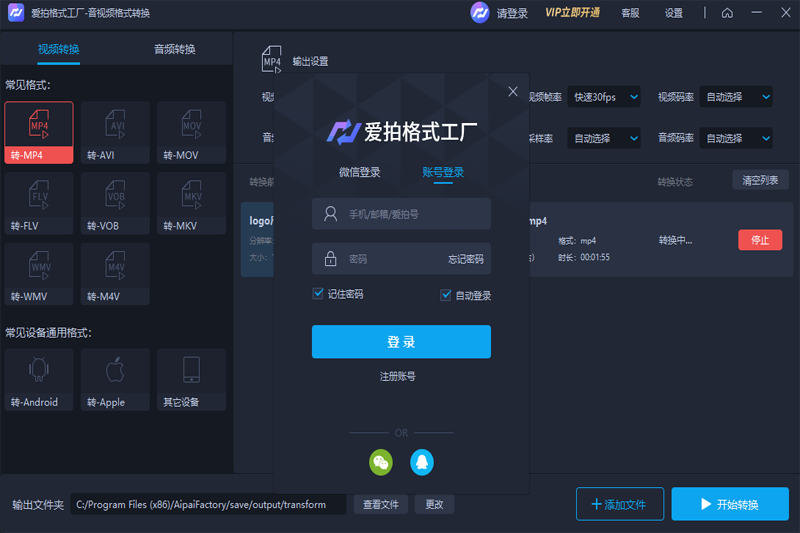800x533 pixels.
Task: Click VIP立即开通 link
Action: 572,13
